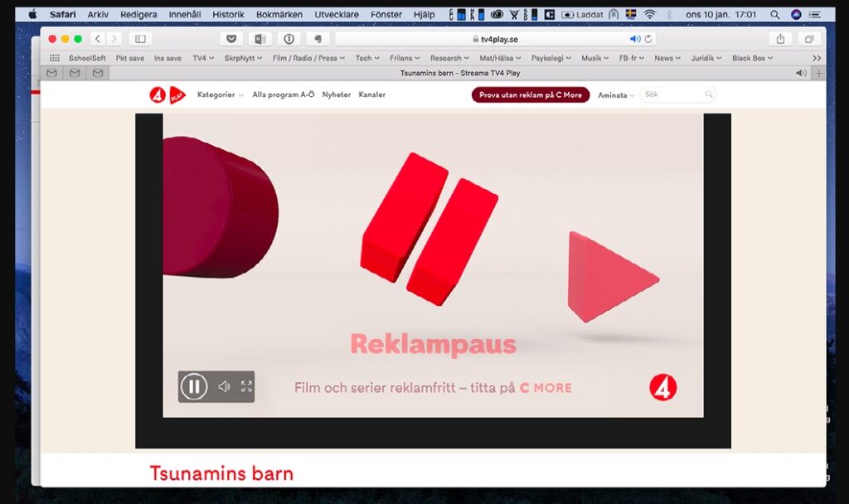This screenshot has width=849, height=504.
Task: Click the search magnifier in Sök field
Action: [x=708, y=94]
